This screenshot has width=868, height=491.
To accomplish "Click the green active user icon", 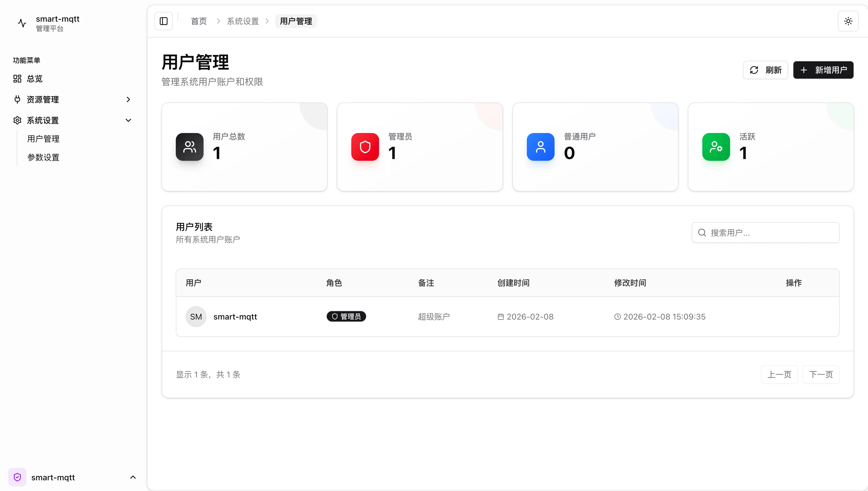I will [716, 147].
